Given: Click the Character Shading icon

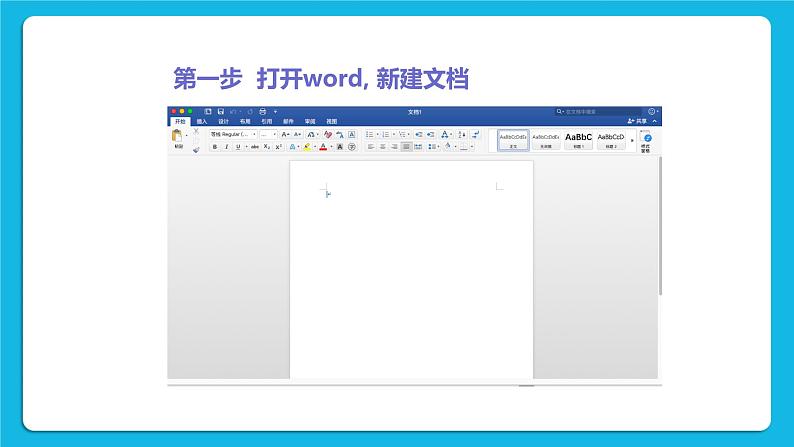Looking at the screenshot, I should 340,147.
